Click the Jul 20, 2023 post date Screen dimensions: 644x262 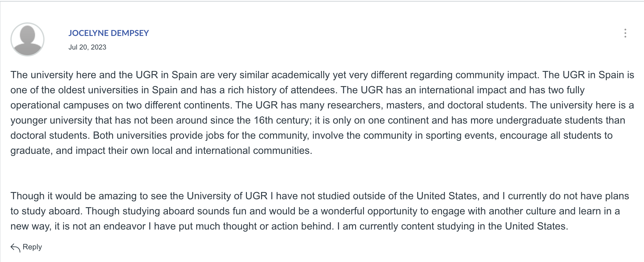pyautogui.click(x=87, y=47)
